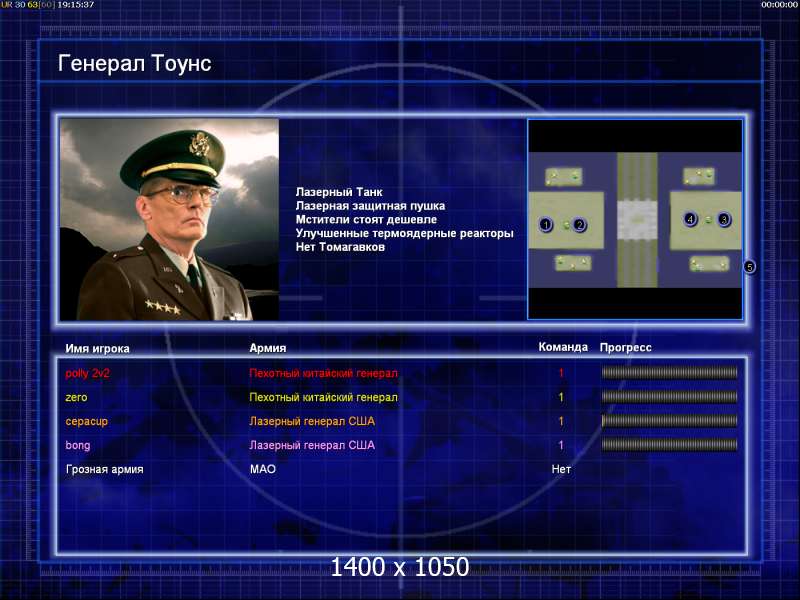Screen dimensions: 800x600
Task: Click the loading progress bar for zero
Action: tap(669, 397)
